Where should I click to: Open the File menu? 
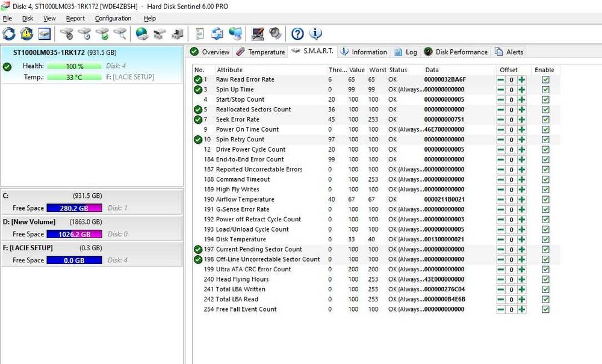[x=7, y=19]
